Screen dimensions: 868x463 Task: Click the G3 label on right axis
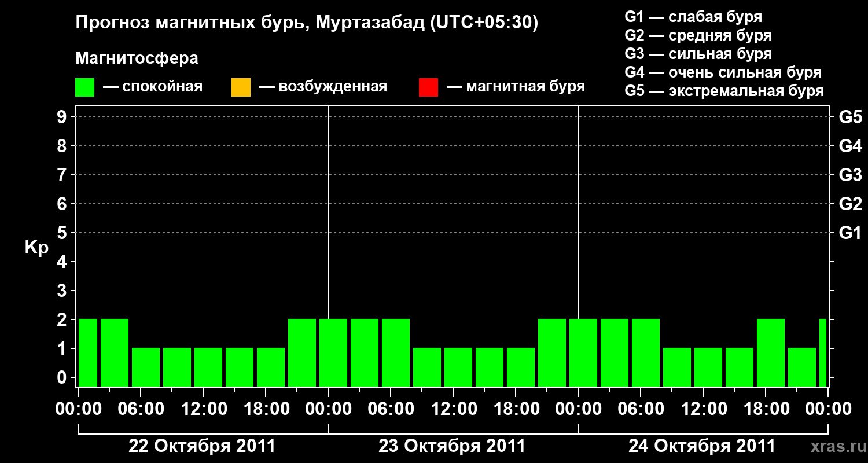pyautogui.click(x=850, y=175)
